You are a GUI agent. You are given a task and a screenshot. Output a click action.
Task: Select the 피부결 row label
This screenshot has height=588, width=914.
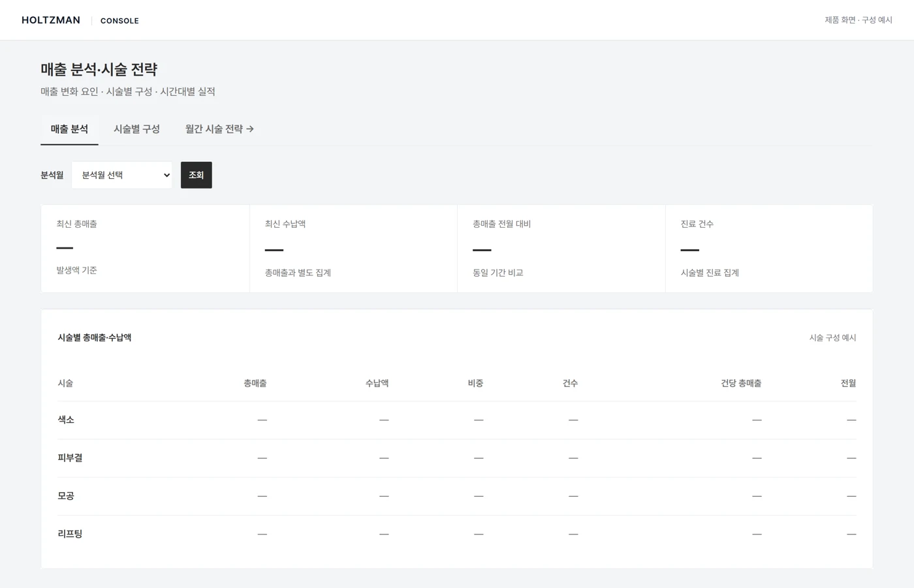click(70, 457)
